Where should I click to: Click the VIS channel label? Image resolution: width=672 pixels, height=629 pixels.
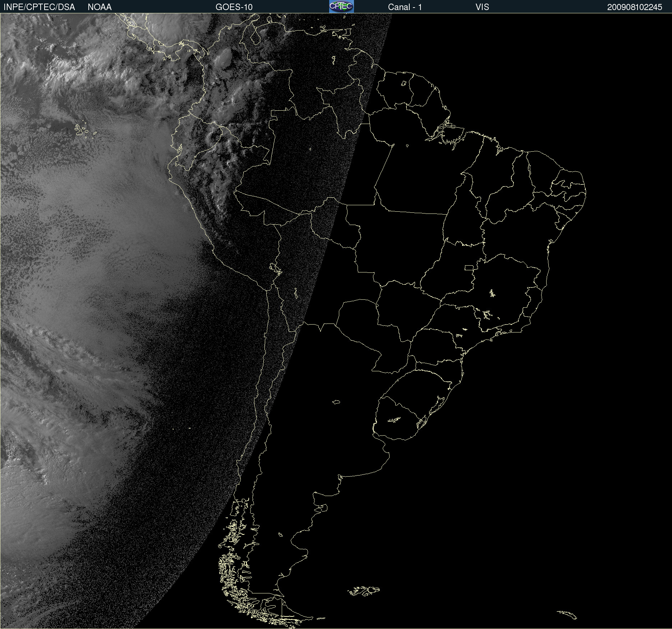point(482,7)
